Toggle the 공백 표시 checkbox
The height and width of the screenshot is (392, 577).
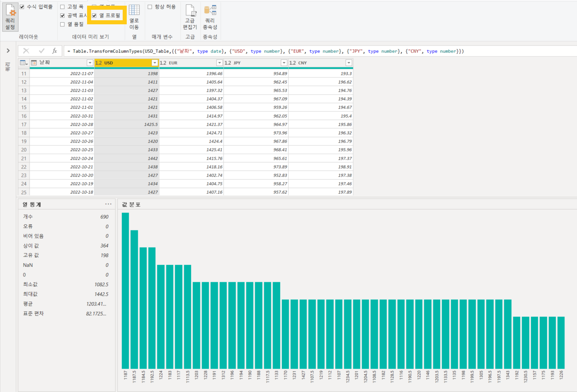pyautogui.click(x=62, y=15)
